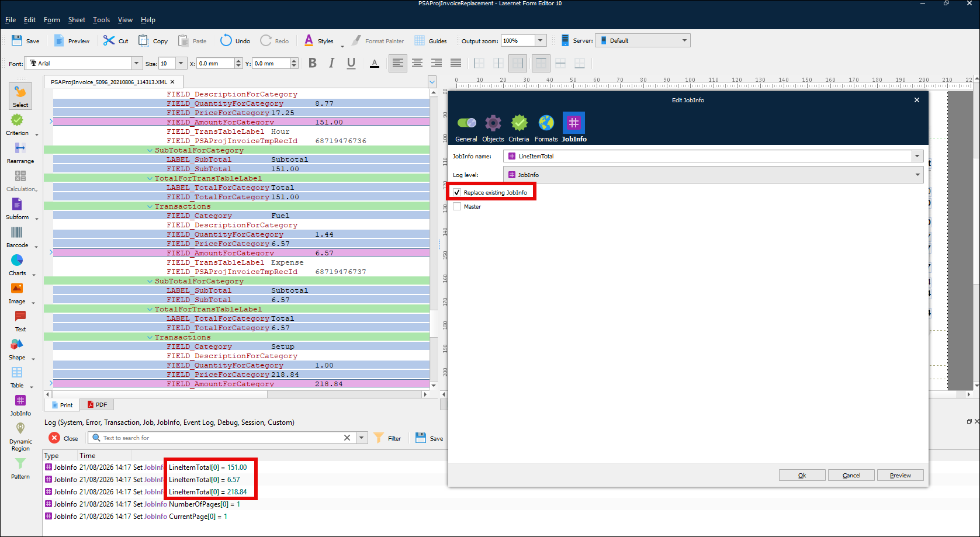Image resolution: width=980 pixels, height=537 pixels.
Task: Choose the Barcode tool
Action: pyautogui.click(x=18, y=237)
